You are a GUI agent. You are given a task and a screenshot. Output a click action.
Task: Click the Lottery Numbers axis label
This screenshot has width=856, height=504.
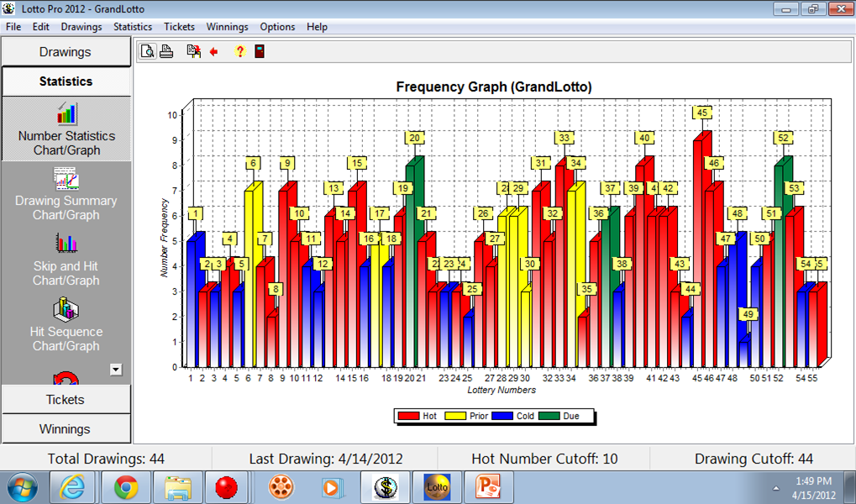(x=502, y=390)
